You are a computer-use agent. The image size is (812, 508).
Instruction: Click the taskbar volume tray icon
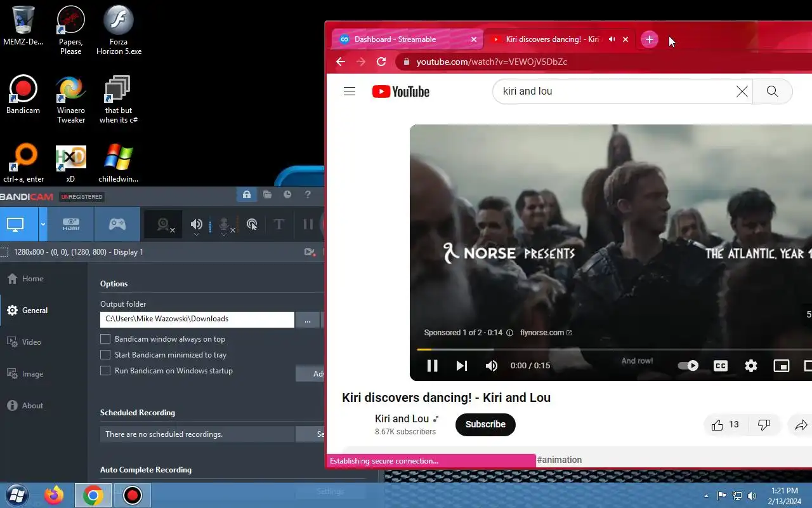(752, 496)
